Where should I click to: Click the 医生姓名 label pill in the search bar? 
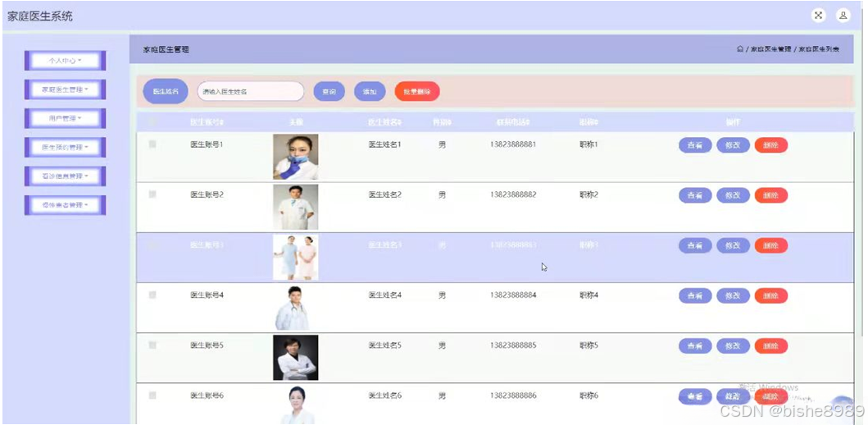(x=166, y=91)
